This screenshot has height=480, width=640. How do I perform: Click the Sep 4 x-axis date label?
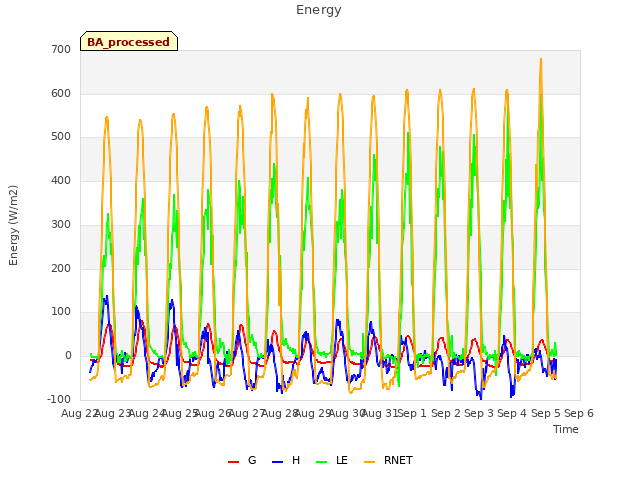coord(512,413)
